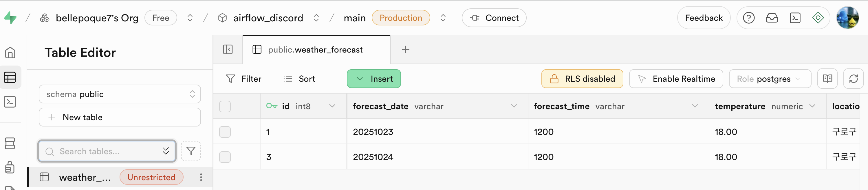The height and width of the screenshot is (190, 868).
Task: Open the help question mark icon
Action: [748, 18]
